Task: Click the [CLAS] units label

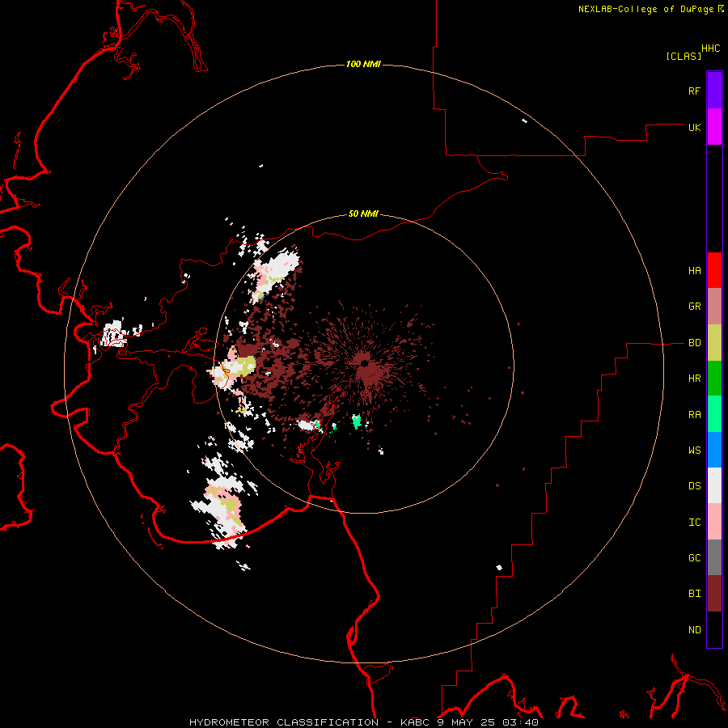Action: 684,56
